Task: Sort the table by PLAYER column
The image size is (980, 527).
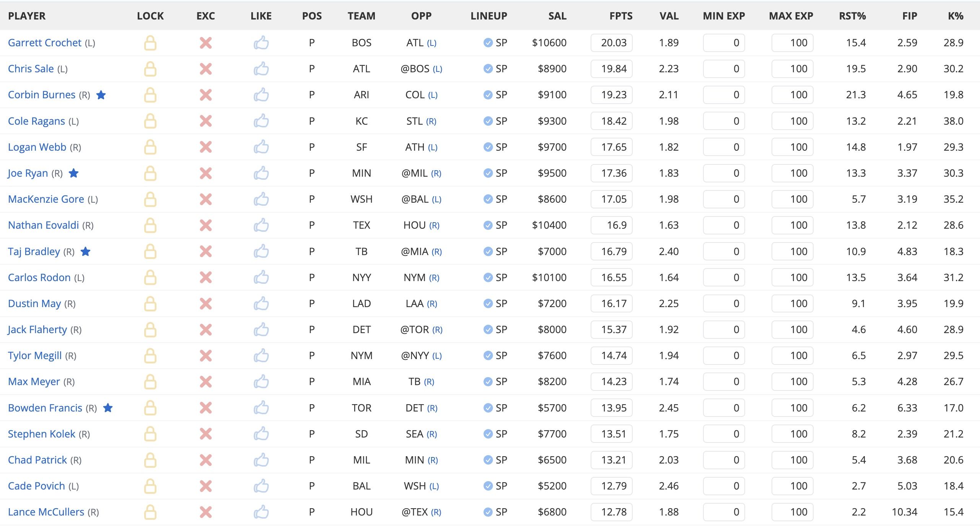Action: click(x=27, y=16)
